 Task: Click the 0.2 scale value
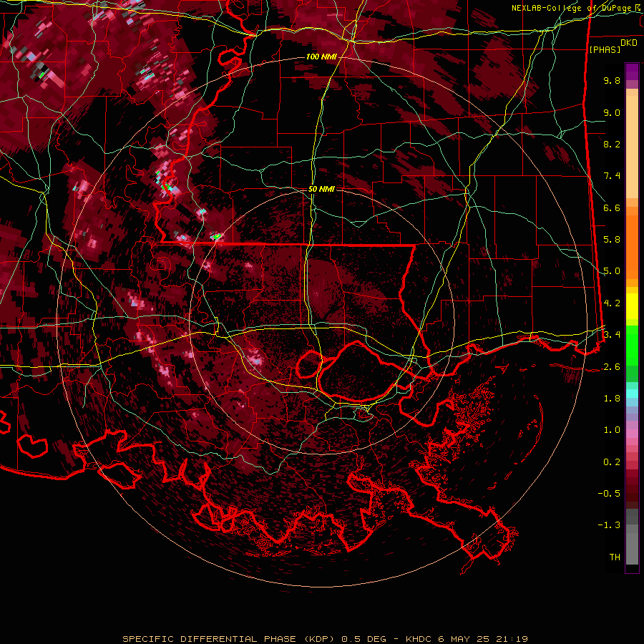612,462
